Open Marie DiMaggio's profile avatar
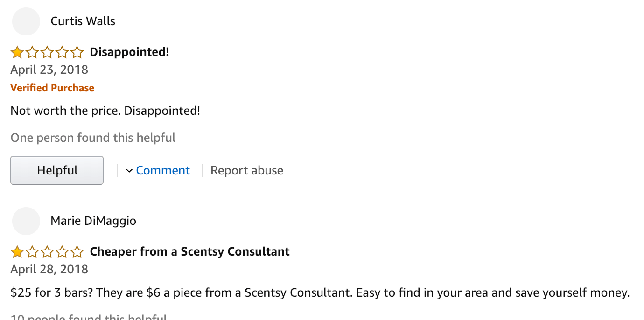The width and height of the screenshot is (644, 320). (26, 221)
